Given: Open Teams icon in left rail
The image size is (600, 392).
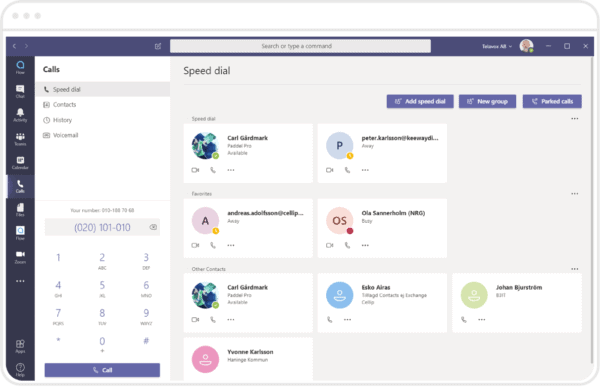Looking at the screenshot, I should coord(20,139).
